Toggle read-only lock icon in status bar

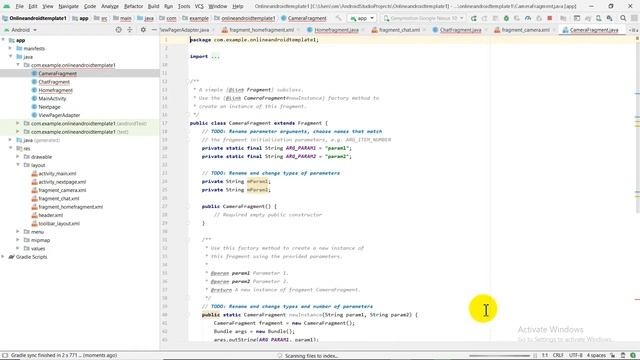click(x=613, y=356)
